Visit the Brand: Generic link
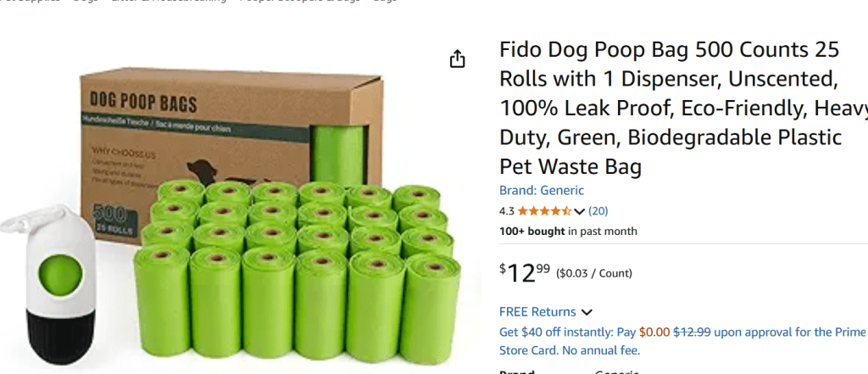 click(542, 191)
